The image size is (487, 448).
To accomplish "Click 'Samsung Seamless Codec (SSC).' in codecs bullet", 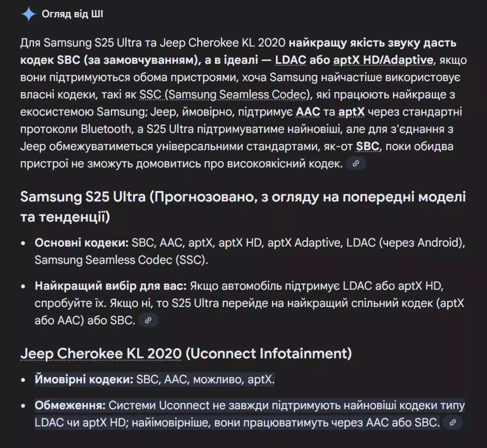I will point(121,260).
